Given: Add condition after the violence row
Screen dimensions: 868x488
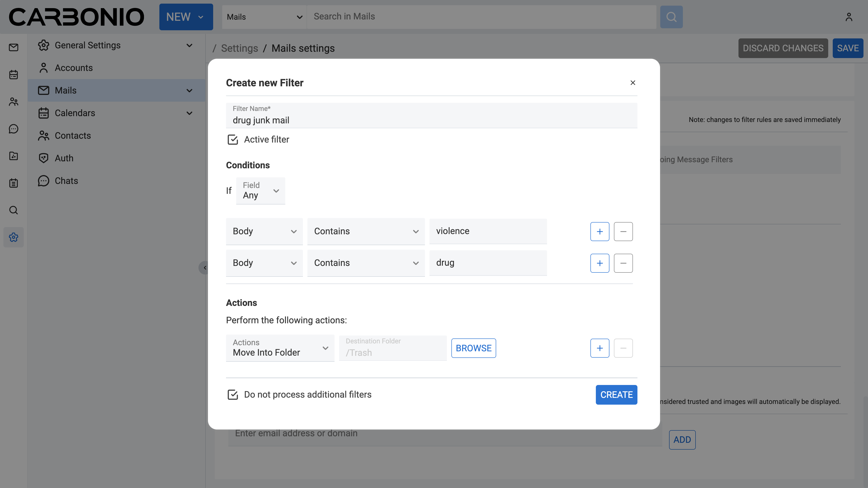Looking at the screenshot, I should [x=599, y=231].
